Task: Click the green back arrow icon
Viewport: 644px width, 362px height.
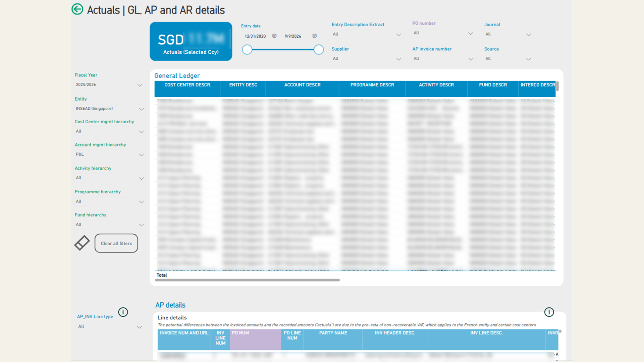Action: pyautogui.click(x=77, y=9)
